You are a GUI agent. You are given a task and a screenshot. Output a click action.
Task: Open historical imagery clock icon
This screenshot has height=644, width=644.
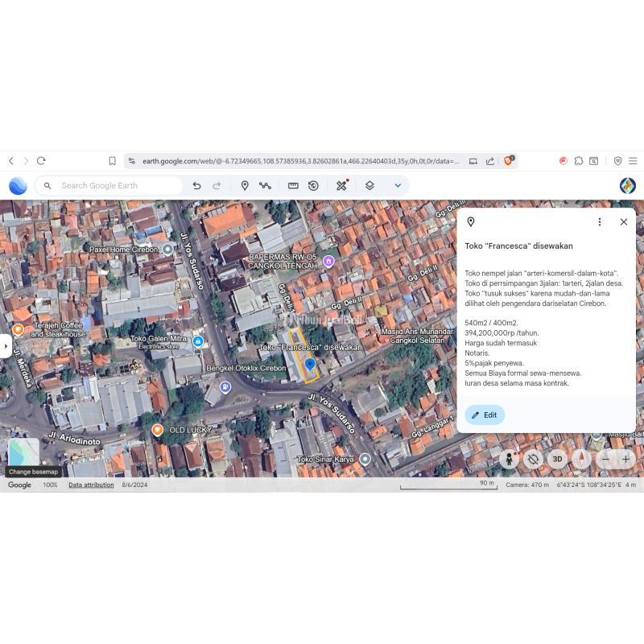(x=313, y=186)
